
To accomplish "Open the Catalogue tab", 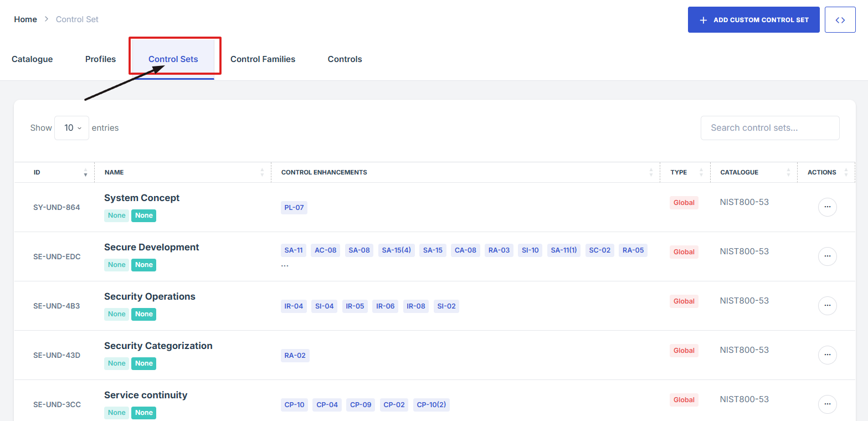I will pyautogui.click(x=32, y=59).
